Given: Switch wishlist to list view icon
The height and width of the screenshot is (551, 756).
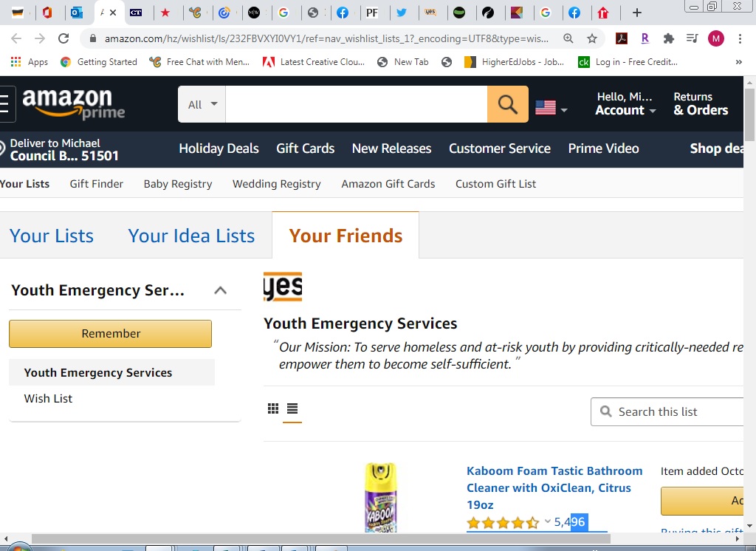Looking at the screenshot, I should 292,408.
